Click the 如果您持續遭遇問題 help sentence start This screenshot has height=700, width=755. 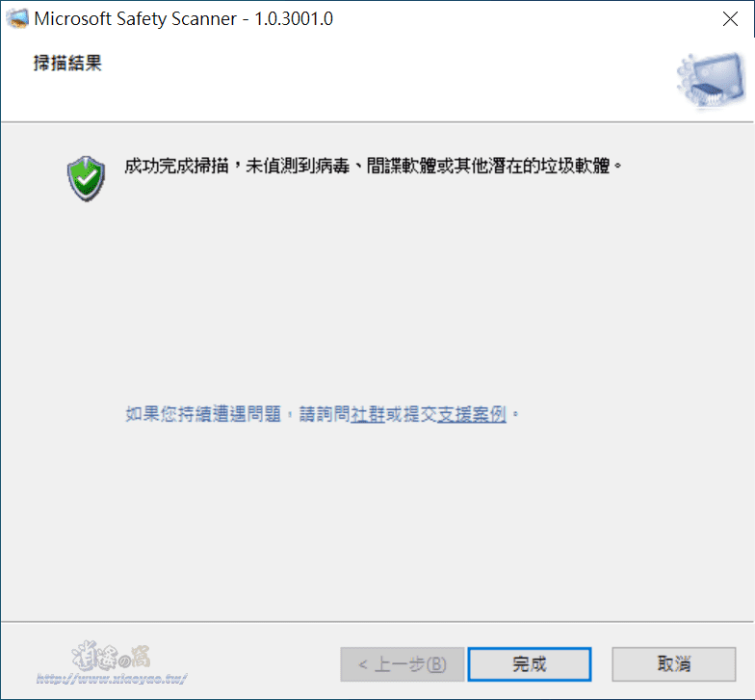click(x=203, y=414)
